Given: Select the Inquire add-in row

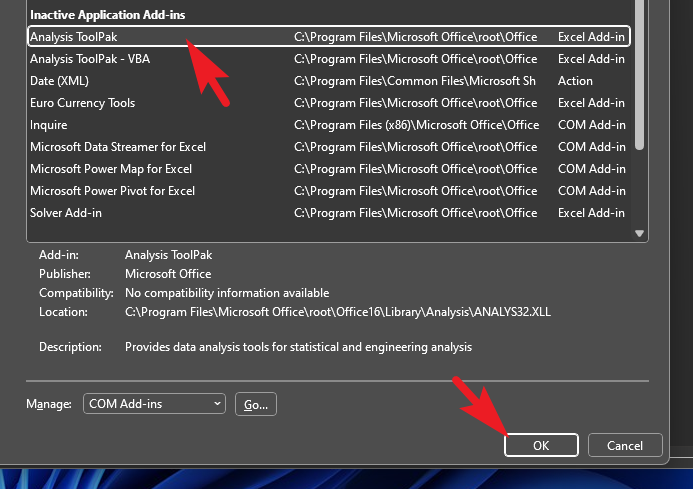Looking at the screenshot, I should coord(329,125).
